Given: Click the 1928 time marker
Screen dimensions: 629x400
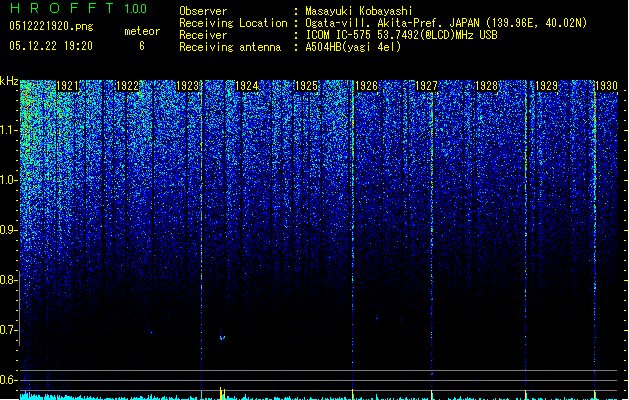Looking at the screenshot, I should 486,86.
